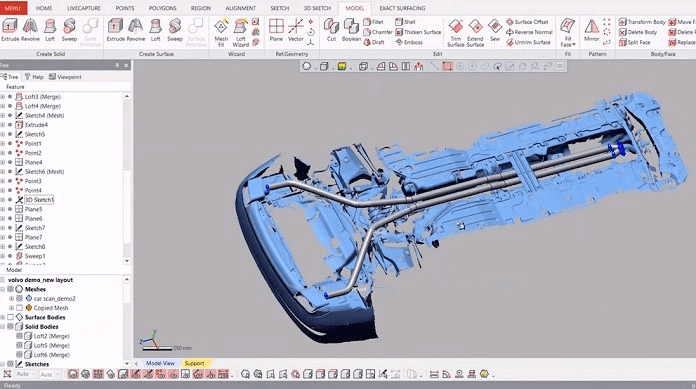
Task: Collapse the Solid Bodies tree group
Action: point(3,326)
